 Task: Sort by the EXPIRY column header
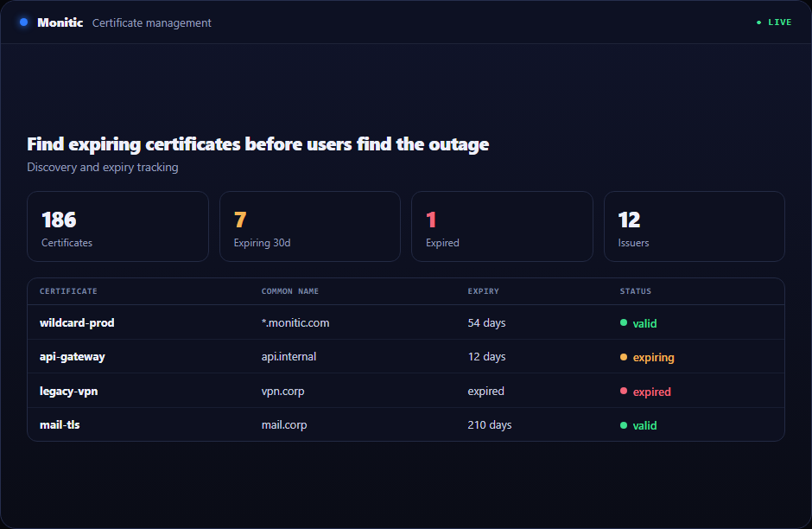(483, 291)
